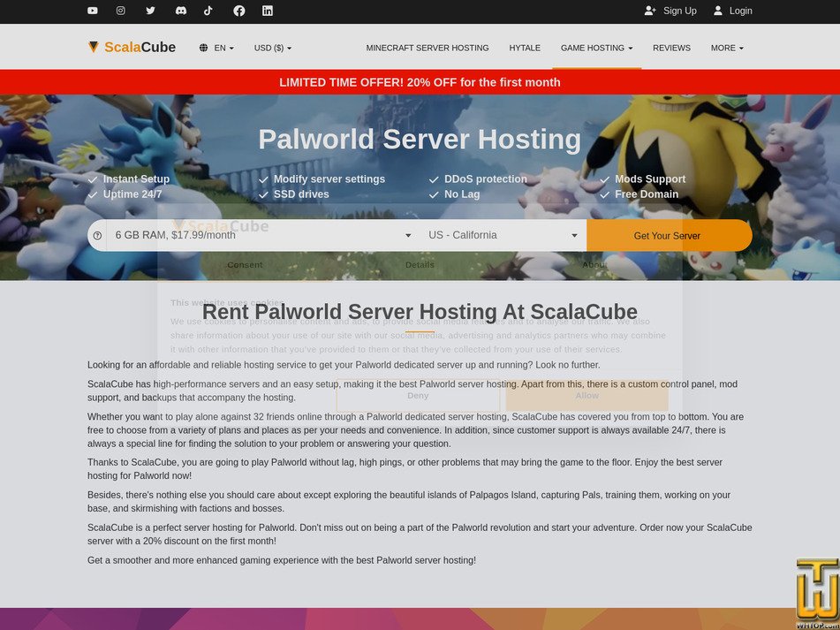The image size is (840, 630).
Task: Open ScalaCube's YouTube channel icon
Action: click(x=92, y=11)
